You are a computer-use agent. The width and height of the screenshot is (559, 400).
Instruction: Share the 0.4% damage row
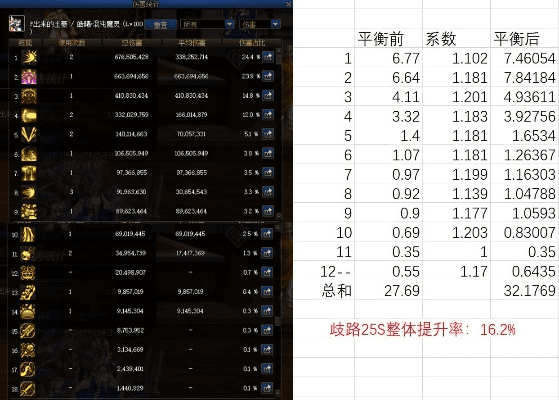(267, 292)
